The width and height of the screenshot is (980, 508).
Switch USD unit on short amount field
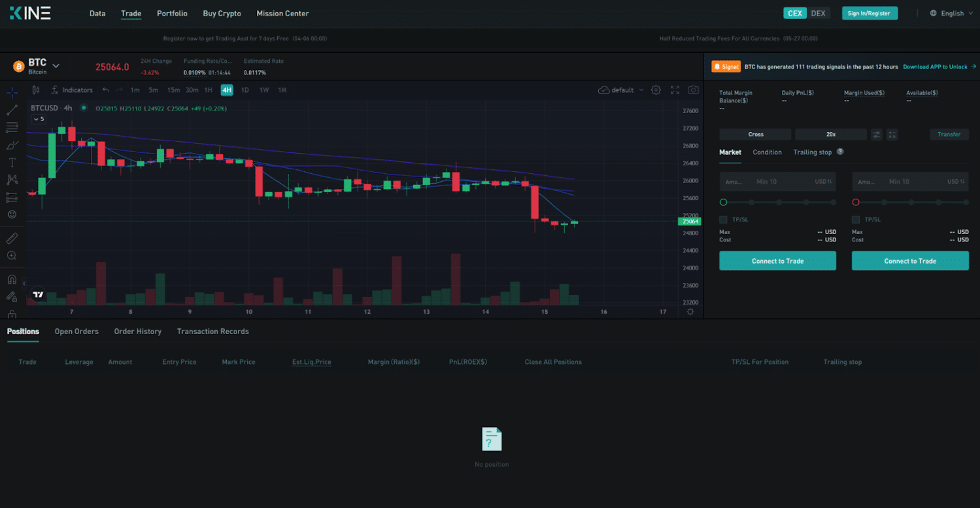(956, 182)
